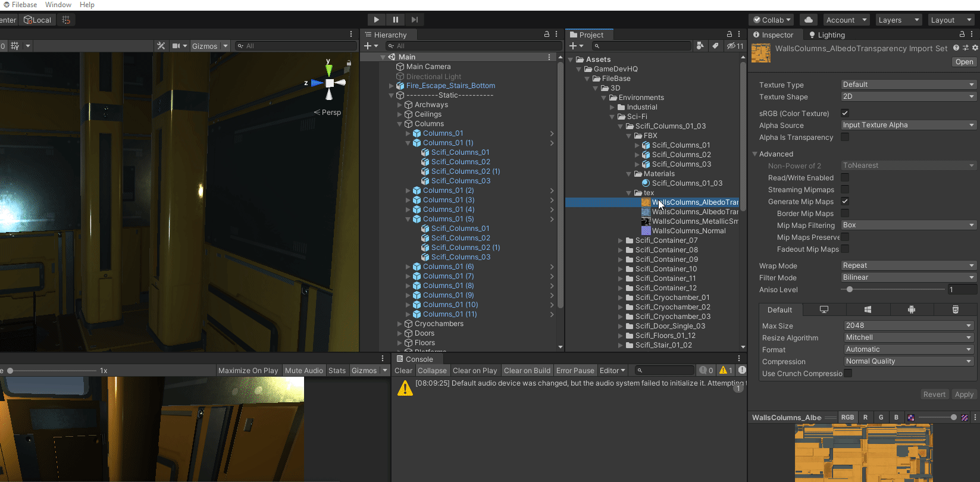This screenshot has height=482, width=980.
Task: Open the scene tools wrench icon
Action: pyautogui.click(x=161, y=46)
